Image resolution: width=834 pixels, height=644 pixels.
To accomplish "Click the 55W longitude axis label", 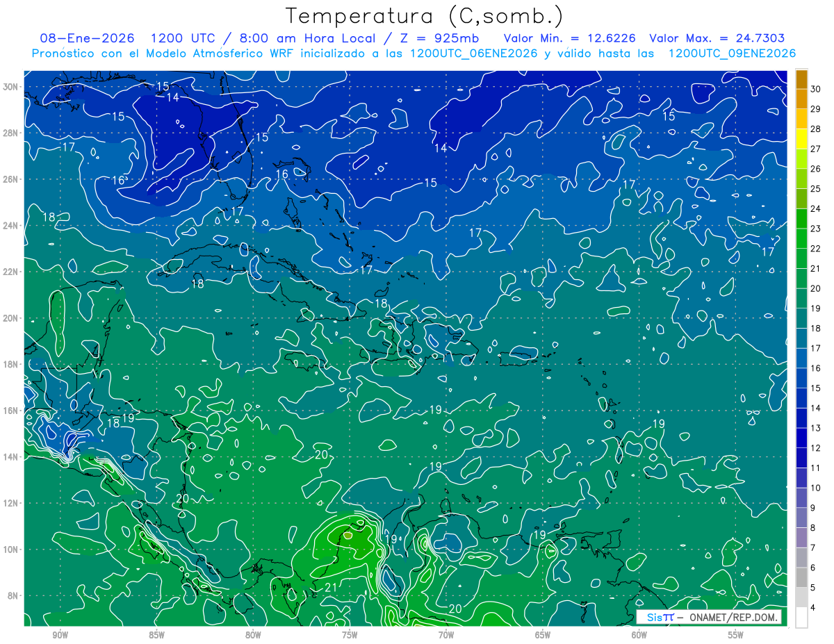I will pos(736,635).
